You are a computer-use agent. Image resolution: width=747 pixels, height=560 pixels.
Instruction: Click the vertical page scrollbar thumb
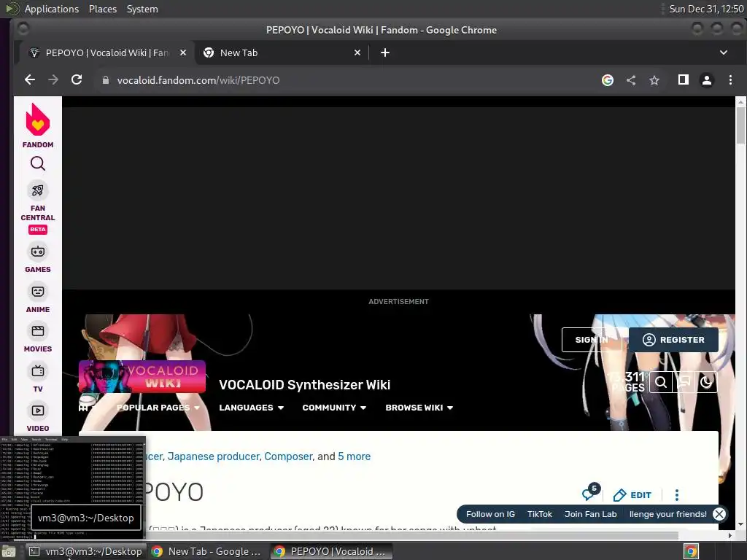[x=740, y=125]
